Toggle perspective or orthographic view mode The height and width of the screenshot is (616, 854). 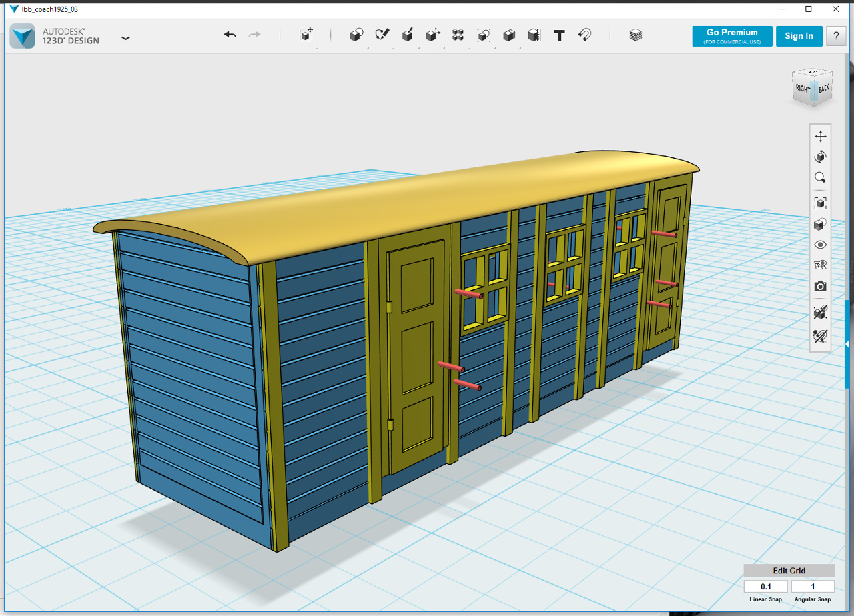(820, 224)
